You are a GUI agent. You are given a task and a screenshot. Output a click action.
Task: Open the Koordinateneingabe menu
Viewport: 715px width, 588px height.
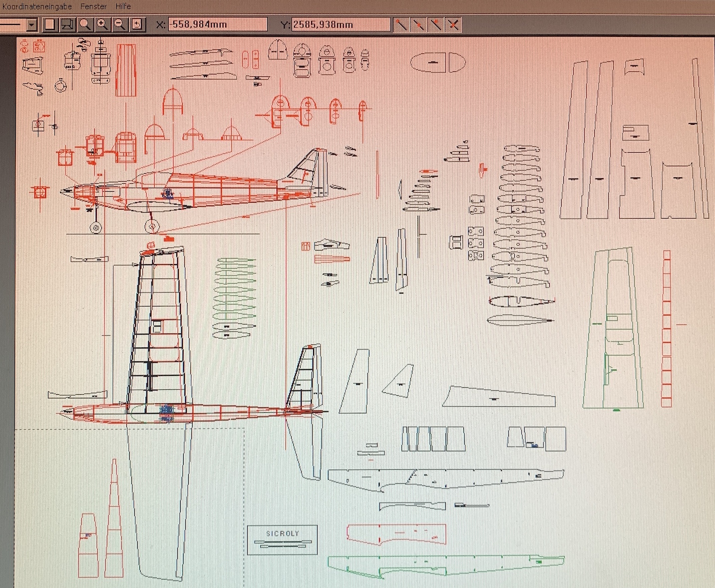[37, 6]
